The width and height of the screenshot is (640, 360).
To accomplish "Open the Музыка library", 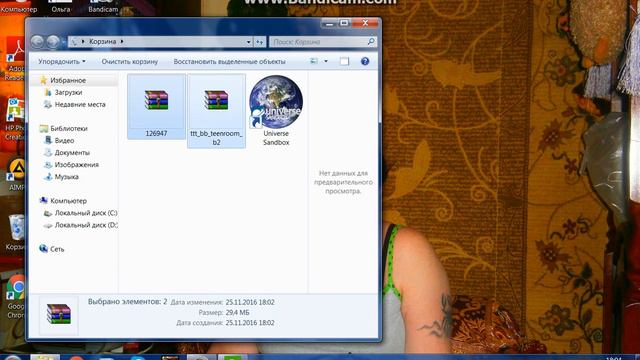I will click(67, 177).
